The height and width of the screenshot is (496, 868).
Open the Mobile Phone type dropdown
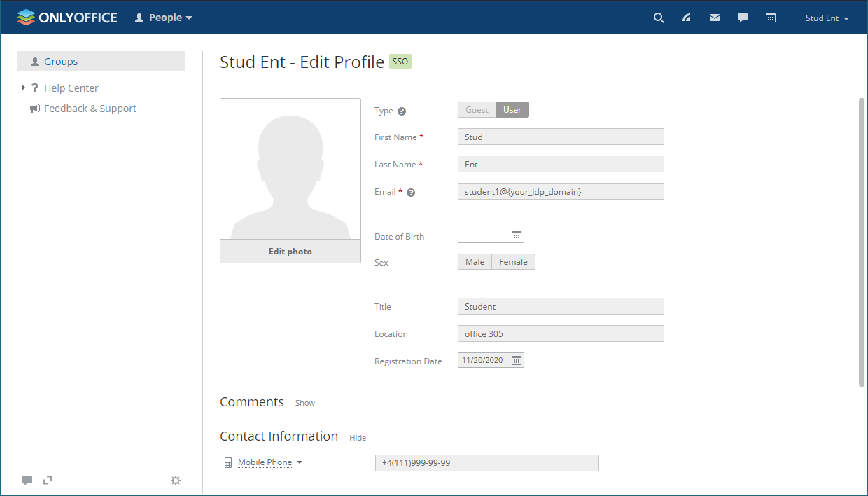[269, 462]
